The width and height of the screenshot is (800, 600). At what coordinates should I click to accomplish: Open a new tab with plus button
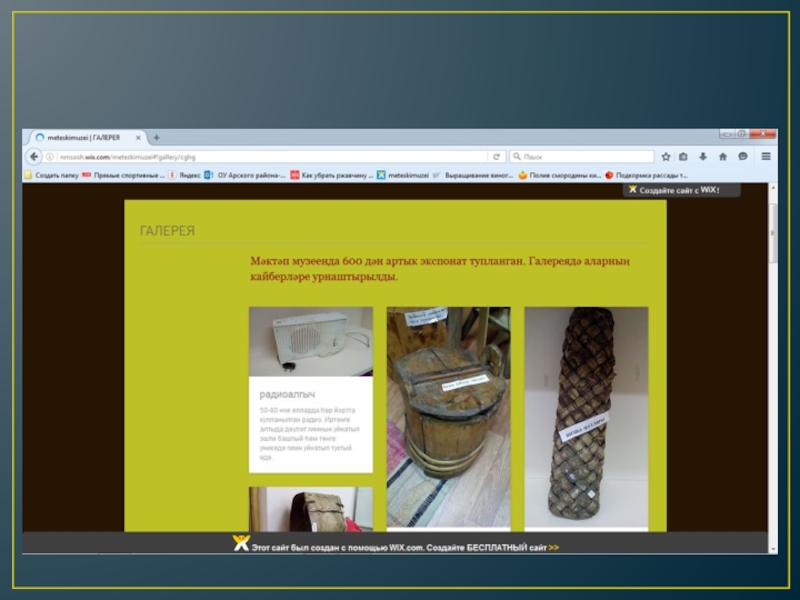pyautogui.click(x=156, y=137)
